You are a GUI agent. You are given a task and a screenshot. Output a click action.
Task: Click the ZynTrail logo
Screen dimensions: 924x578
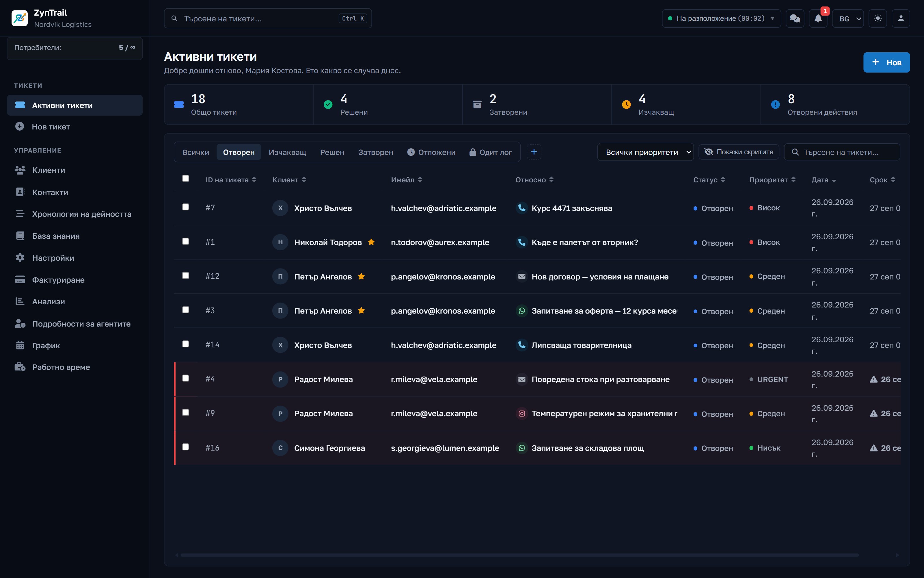(19, 18)
